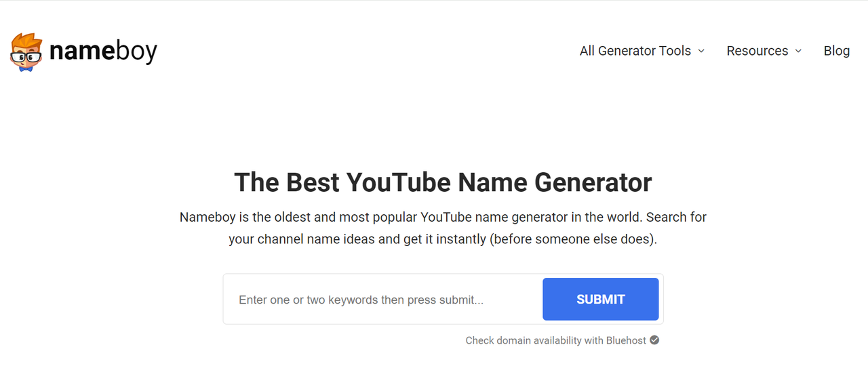
Task: Click the blue SUBMIT button
Action: 600,299
